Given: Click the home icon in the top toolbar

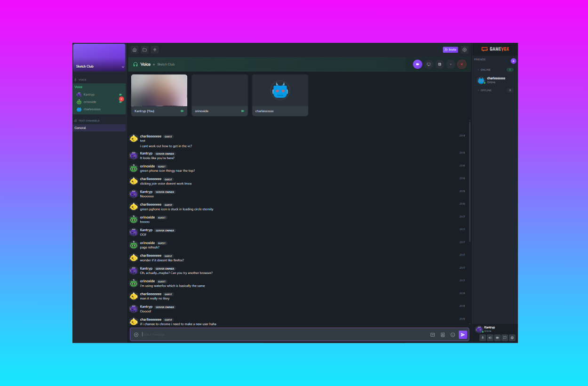Looking at the screenshot, I should pos(134,49).
